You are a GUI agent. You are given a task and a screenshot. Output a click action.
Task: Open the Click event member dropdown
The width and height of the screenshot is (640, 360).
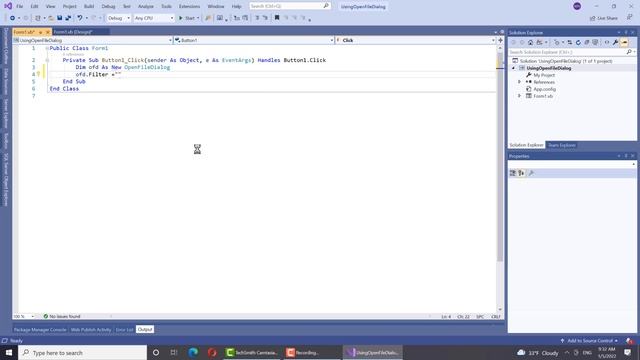click(416, 40)
